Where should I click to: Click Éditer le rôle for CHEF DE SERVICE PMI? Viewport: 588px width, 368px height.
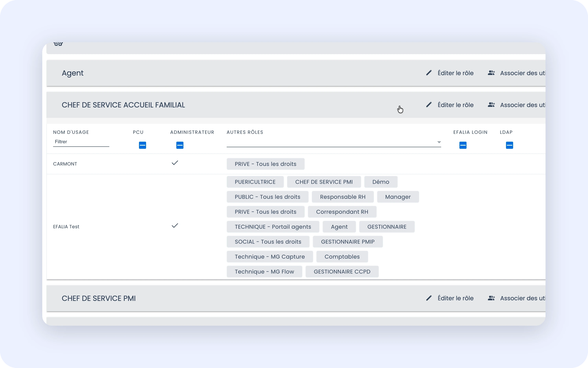(455, 298)
